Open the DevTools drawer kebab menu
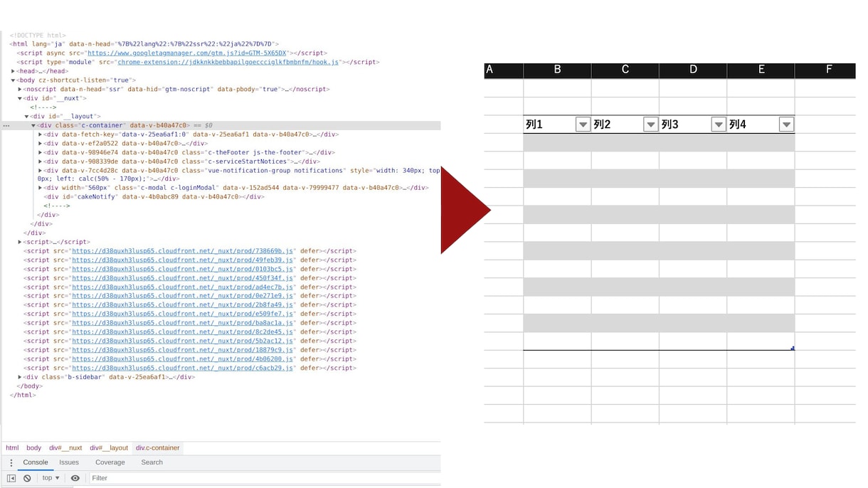Viewport: 868px width, 488px height. click(11, 462)
